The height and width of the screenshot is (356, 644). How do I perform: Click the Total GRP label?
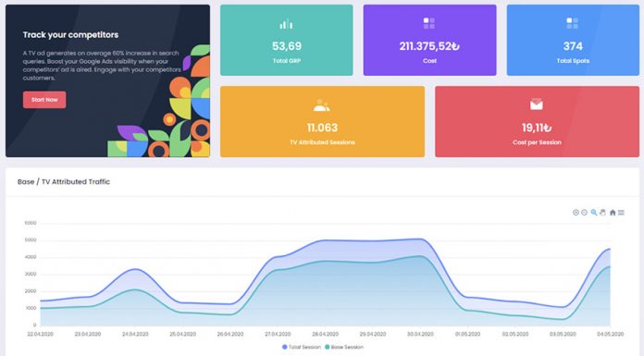pos(287,61)
